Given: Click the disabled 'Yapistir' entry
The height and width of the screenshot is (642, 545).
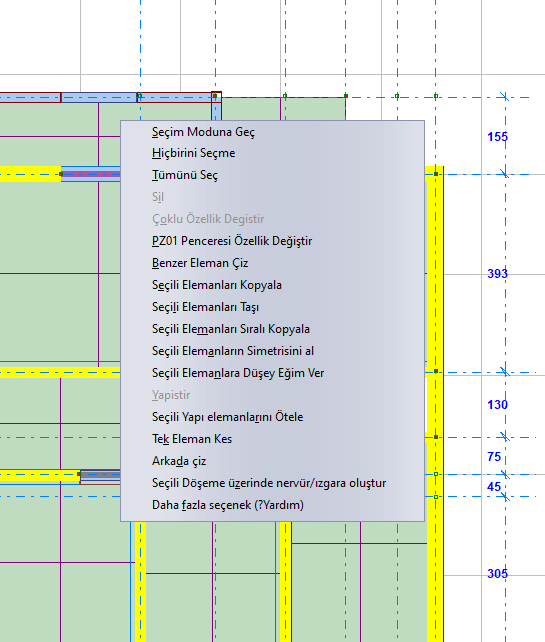Looking at the screenshot, I should (272, 395).
